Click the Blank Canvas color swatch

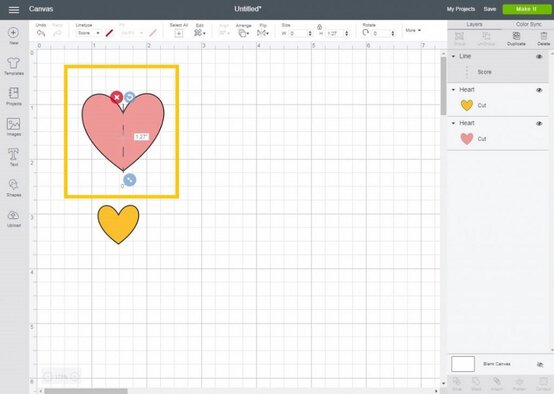(x=463, y=364)
